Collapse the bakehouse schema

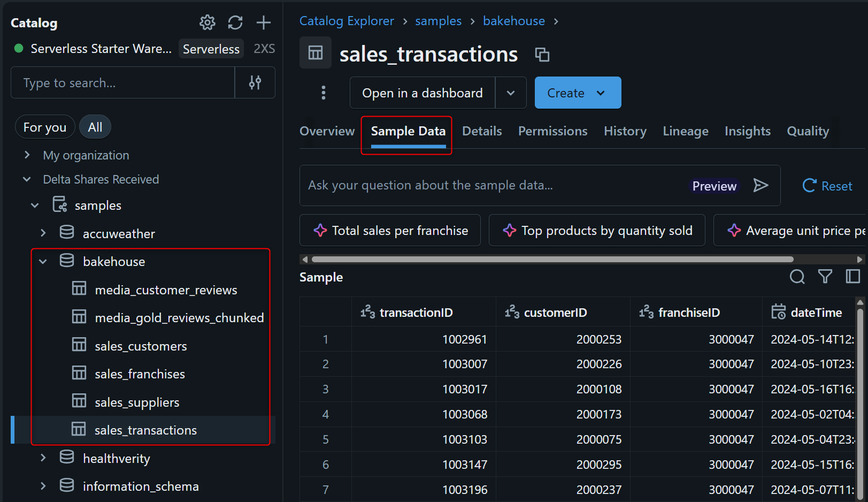[x=43, y=262]
